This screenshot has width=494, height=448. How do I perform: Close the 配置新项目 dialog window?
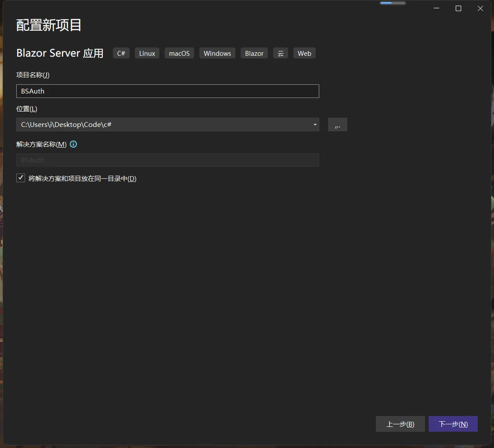(480, 8)
